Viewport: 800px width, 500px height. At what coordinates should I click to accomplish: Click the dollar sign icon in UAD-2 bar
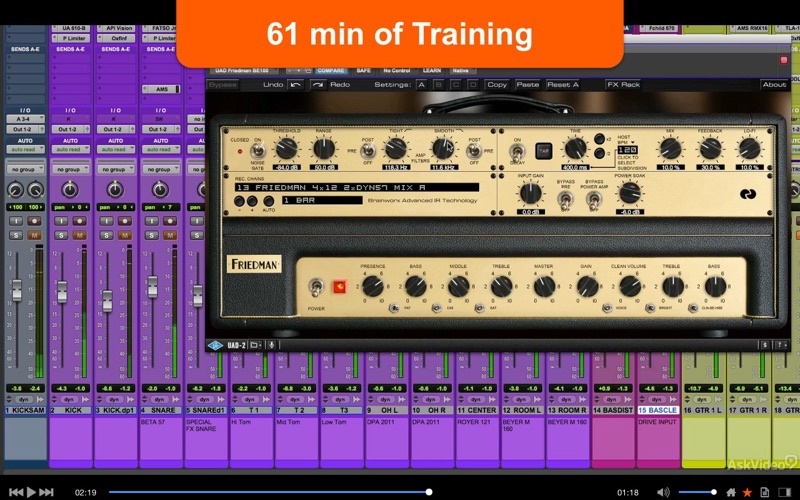pos(765,345)
